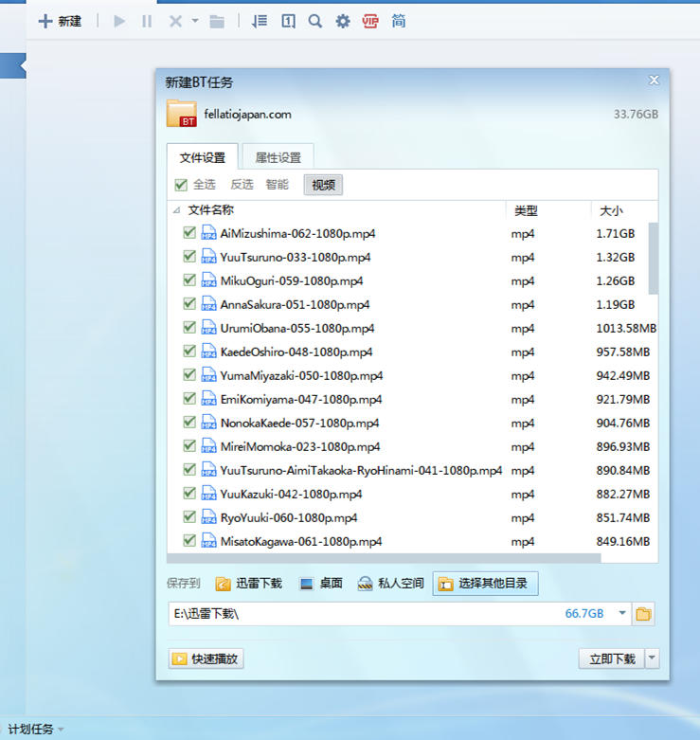Uncheck YumaMiyazaki-050-1080p.mp4 checkbox

pyautogui.click(x=189, y=374)
